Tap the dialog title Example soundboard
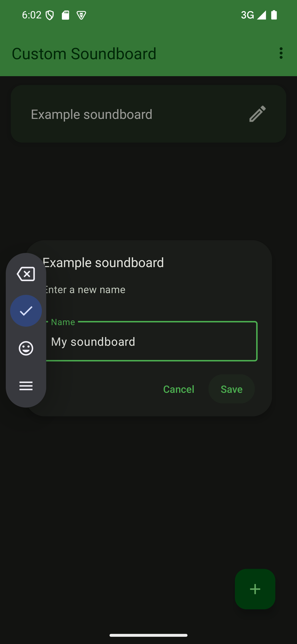The height and width of the screenshot is (644, 297). pos(103,263)
